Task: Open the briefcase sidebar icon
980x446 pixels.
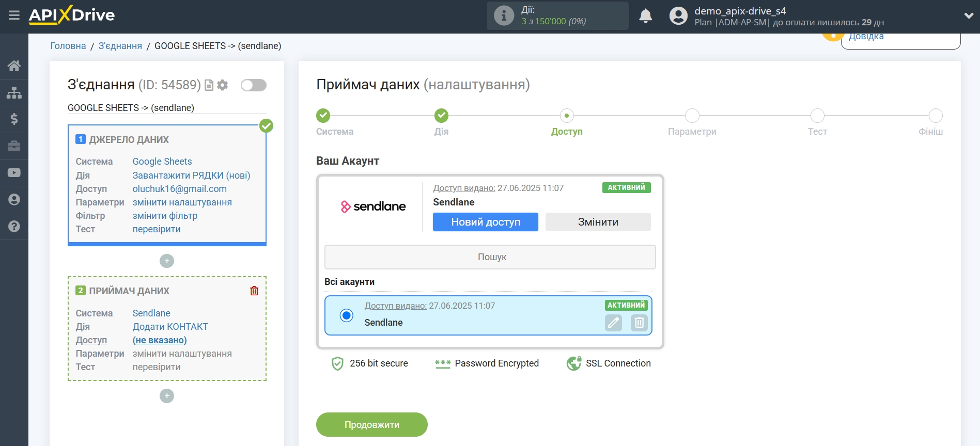Action: 14,146
